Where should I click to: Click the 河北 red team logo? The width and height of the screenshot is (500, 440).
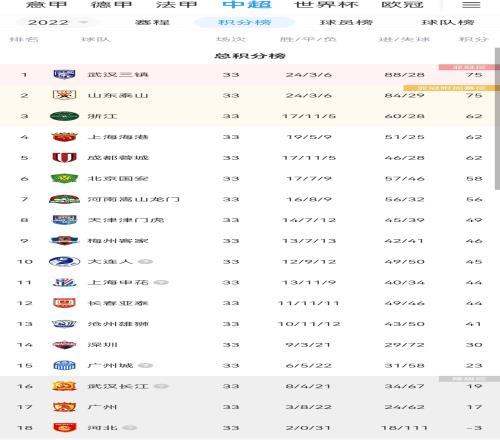(x=64, y=427)
